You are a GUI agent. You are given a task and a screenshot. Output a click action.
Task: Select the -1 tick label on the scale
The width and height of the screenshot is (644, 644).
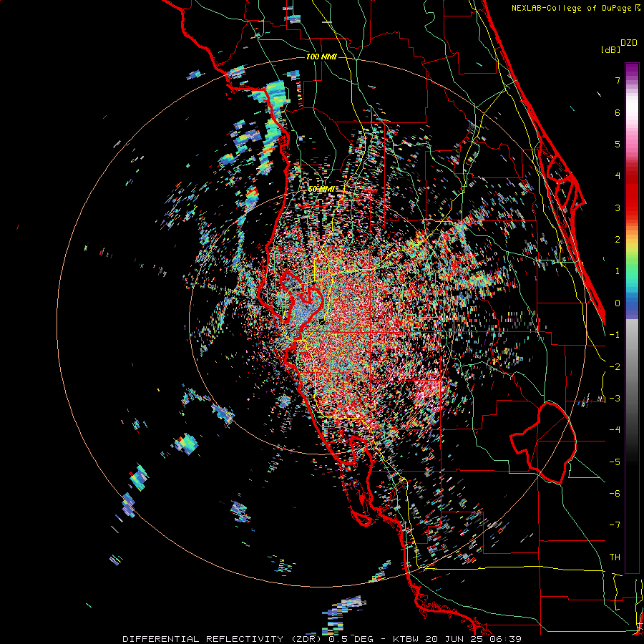pyautogui.click(x=615, y=335)
